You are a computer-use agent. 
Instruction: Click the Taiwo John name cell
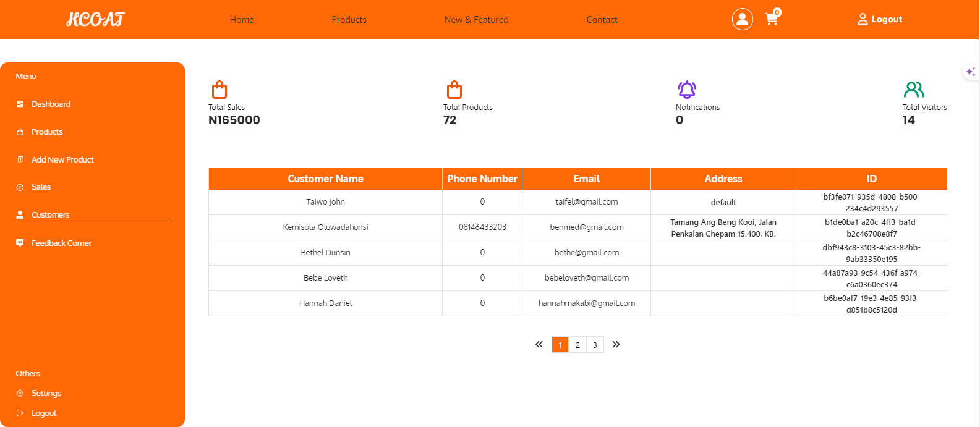[x=325, y=202]
